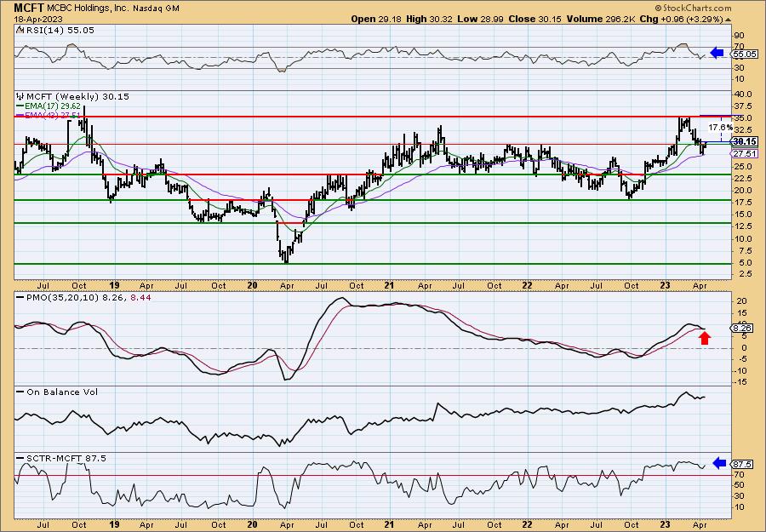Click the boxed 55.05 RSI axis value

[x=746, y=54]
